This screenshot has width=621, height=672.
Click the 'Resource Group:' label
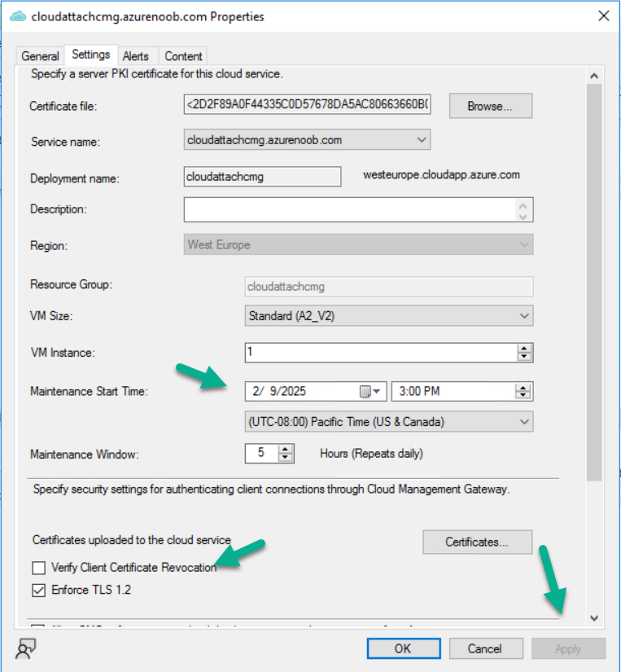pyautogui.click(x=71, y=284)
